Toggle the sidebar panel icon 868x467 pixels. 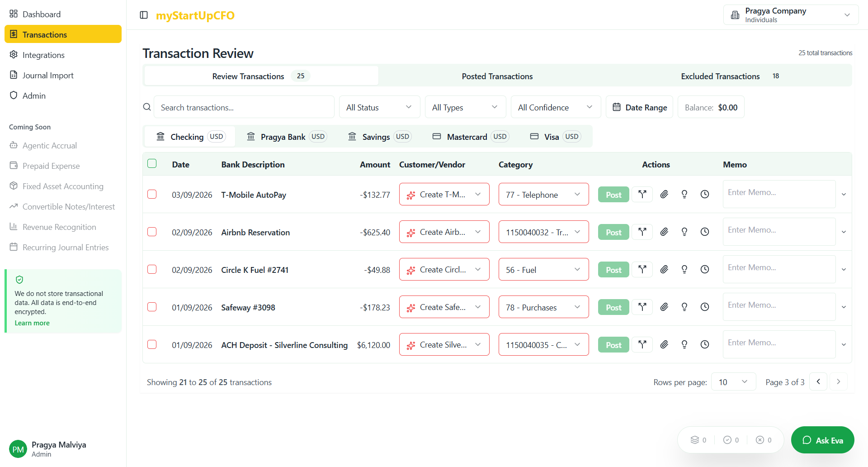pos(144,15)
